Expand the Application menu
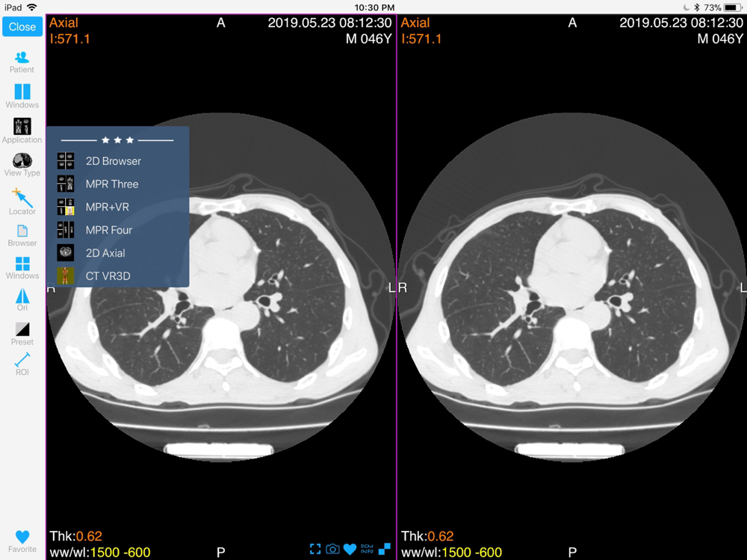This screenshot has width=747, height=560. (x=22, y=131)
